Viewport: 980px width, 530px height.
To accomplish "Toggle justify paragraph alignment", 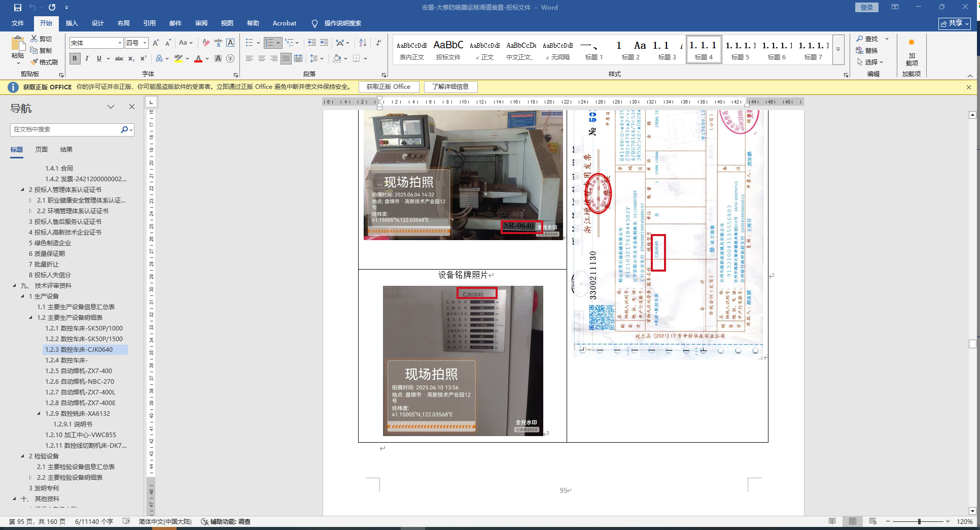I will click(x=286, y=59).
